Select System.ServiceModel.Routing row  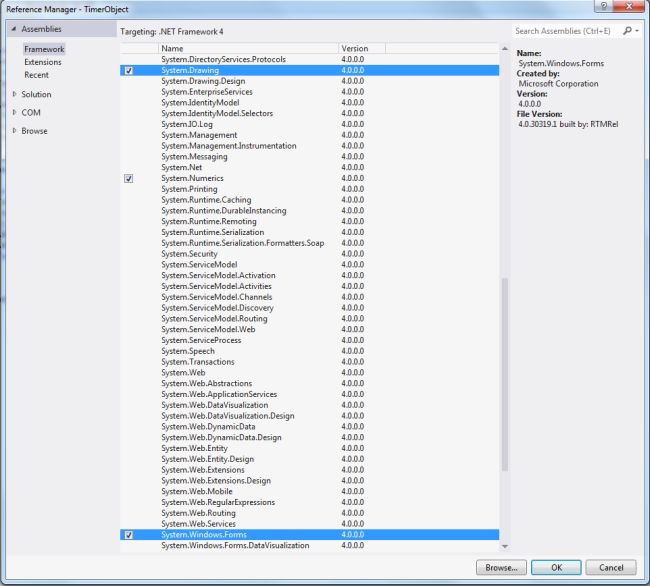click(310, 319)
